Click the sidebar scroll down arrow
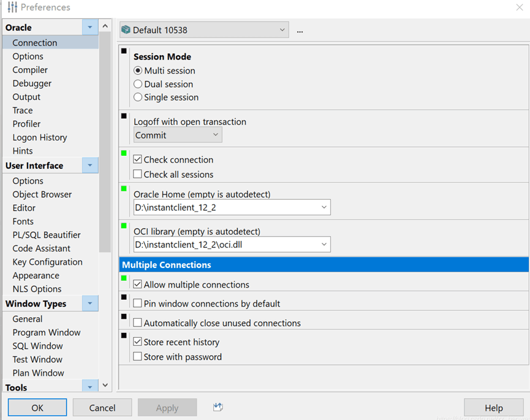 pyautogui.click(x=105, y=385)
